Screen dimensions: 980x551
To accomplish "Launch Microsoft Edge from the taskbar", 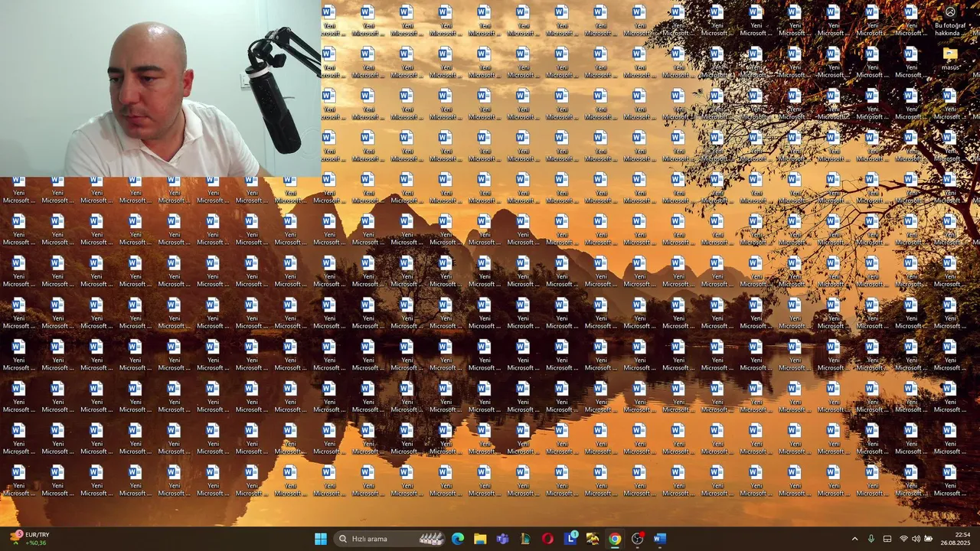I will [458, 539].
